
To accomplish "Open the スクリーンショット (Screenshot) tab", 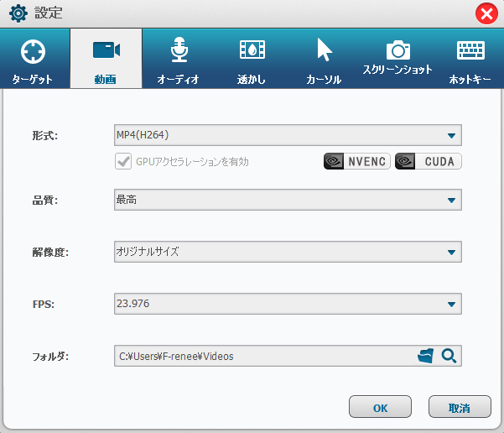I will tap(397, 60).
